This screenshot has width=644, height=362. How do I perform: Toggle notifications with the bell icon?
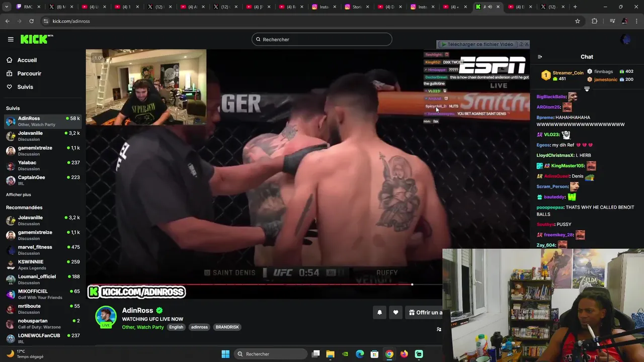coord(380,312)
